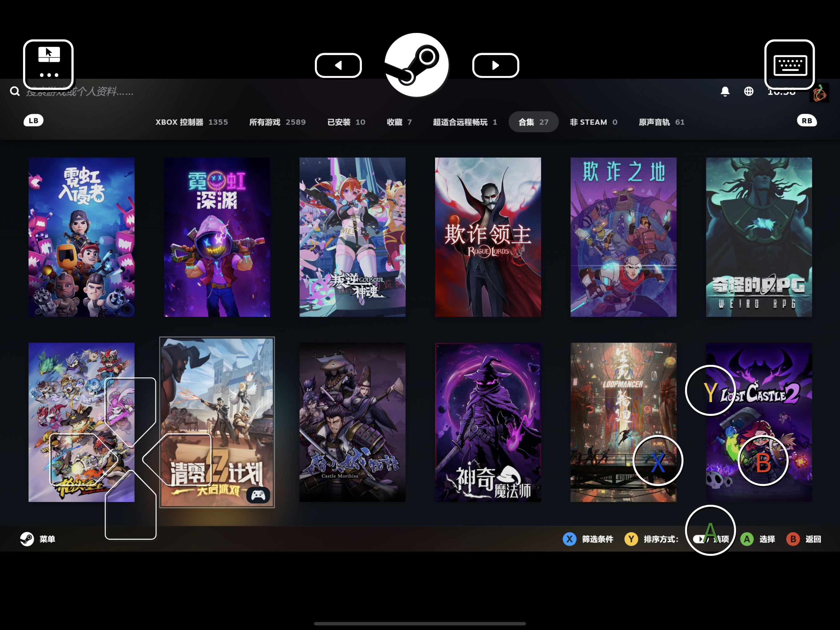
Task: Open the Lost Castle 2 game cover
Action: [x=759, y=422]
